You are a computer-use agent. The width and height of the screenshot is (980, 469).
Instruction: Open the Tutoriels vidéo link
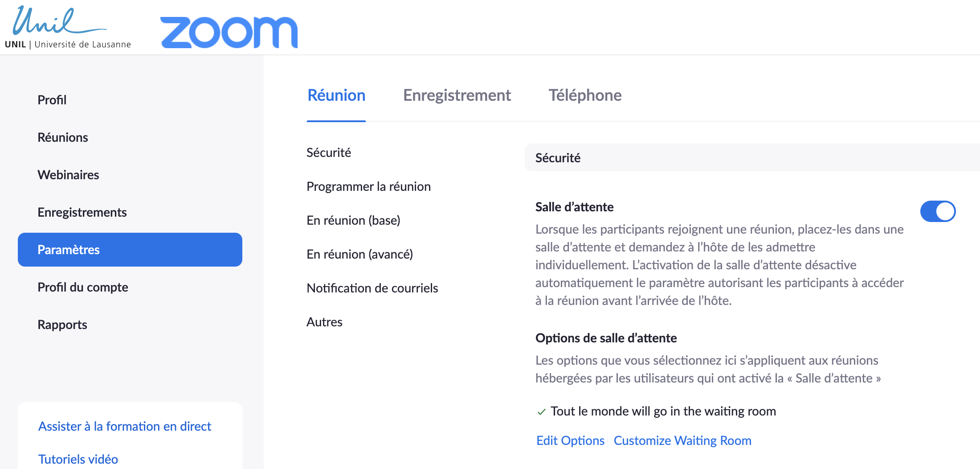[x=78, y=459]
